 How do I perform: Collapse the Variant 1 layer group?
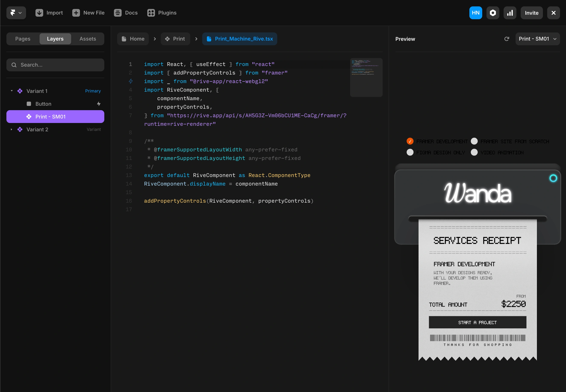[12, 91]
